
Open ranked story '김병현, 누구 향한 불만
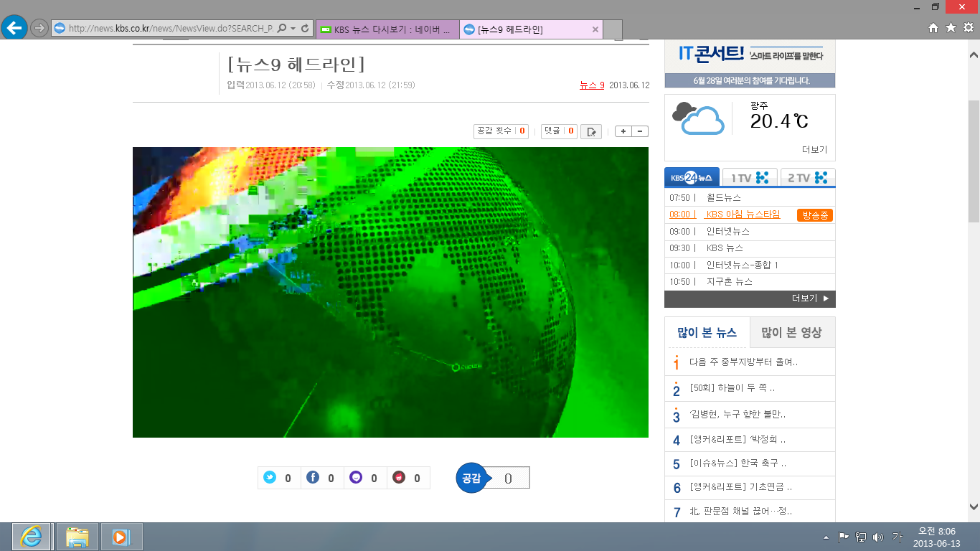click(x=738, y=415)
